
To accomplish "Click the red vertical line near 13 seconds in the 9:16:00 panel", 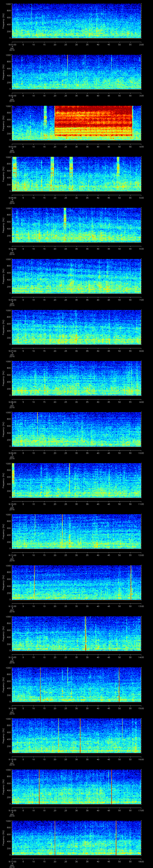I will point(39,787).
